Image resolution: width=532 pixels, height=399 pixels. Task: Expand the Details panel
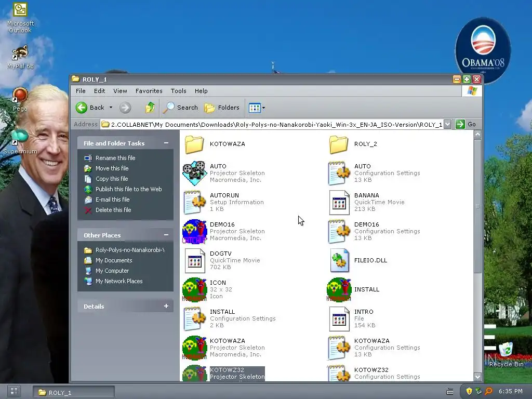tap(166, 306)
